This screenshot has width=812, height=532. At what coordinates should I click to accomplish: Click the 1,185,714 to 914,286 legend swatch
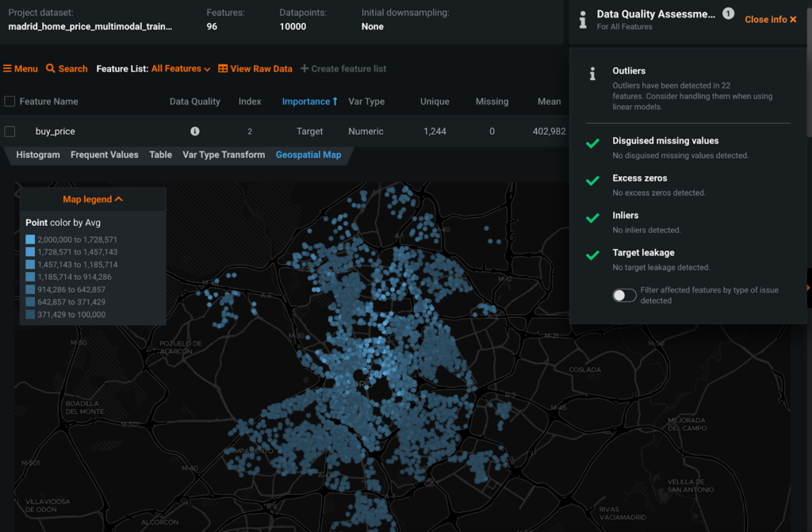pos(30,277)
